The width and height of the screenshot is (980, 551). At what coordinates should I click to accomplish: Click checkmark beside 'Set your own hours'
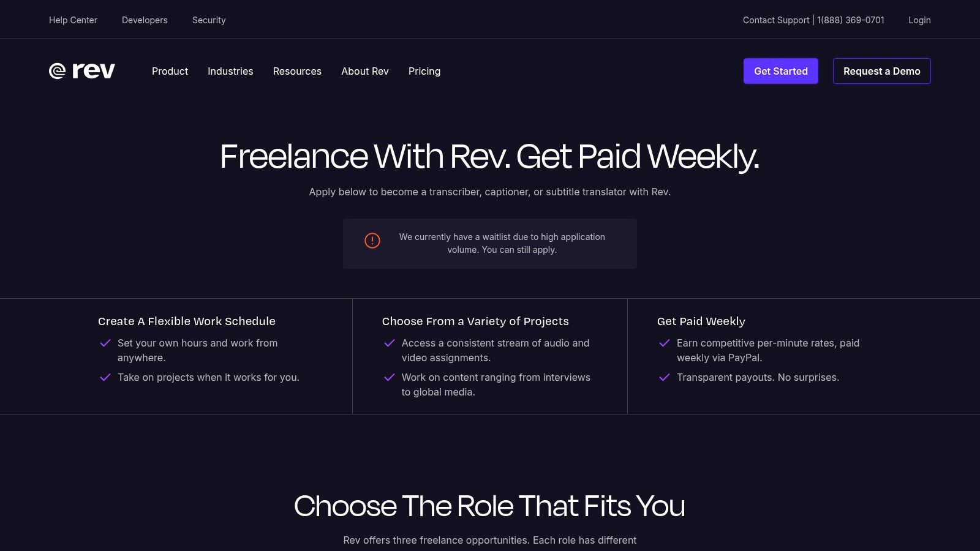click(x=105, y=343)
